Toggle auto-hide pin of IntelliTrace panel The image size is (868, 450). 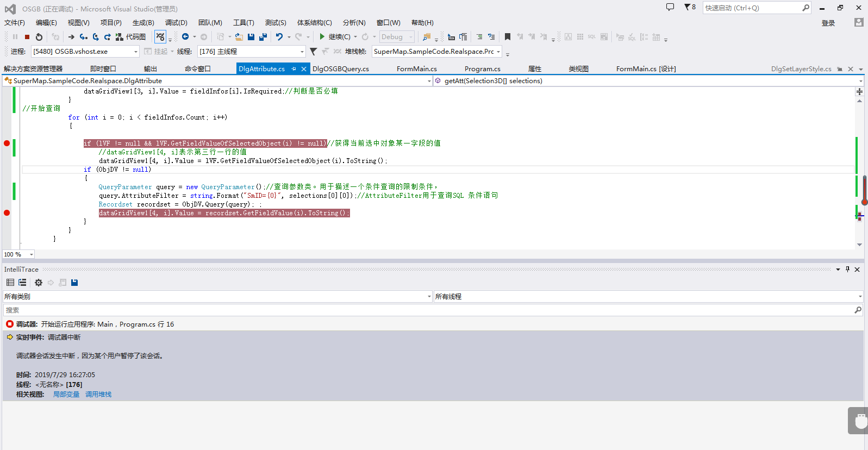pos(847,270)
